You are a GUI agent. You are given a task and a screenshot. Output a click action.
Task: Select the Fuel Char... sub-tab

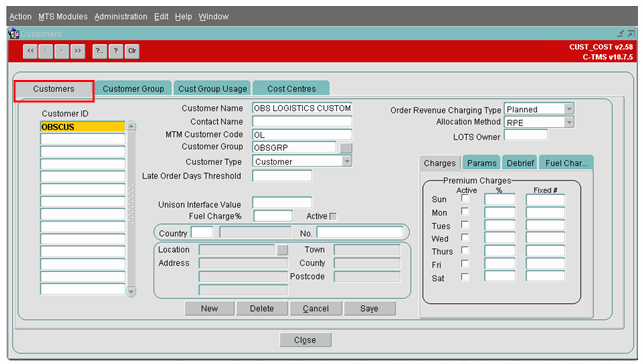click(566, 163)
